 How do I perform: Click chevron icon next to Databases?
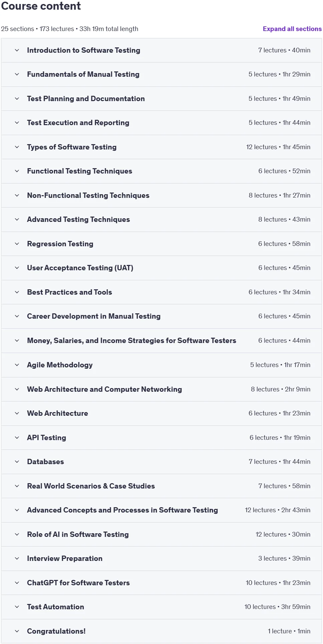[x=17, y=462]
